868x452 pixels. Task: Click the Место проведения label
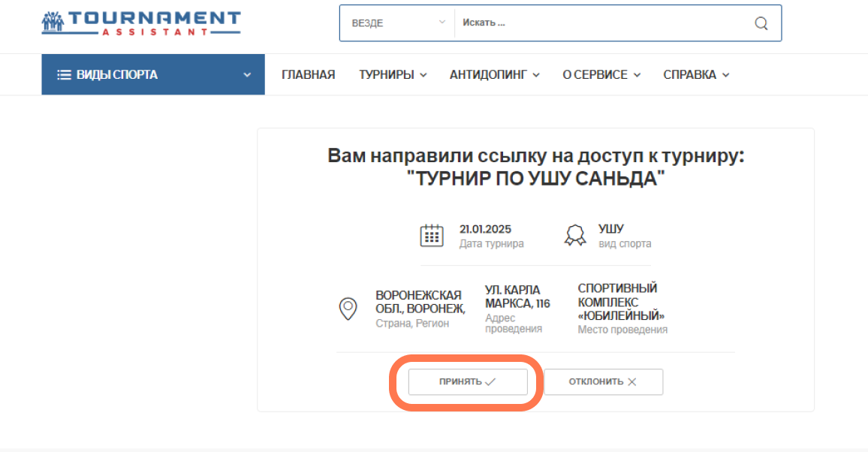coord(622,330)
